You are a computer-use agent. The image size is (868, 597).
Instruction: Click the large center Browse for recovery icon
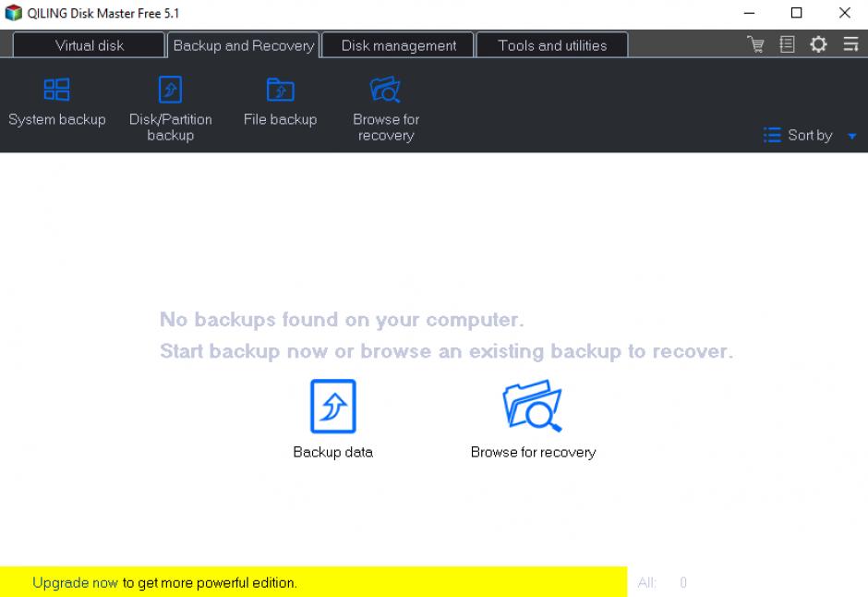(x=533, y=407)
